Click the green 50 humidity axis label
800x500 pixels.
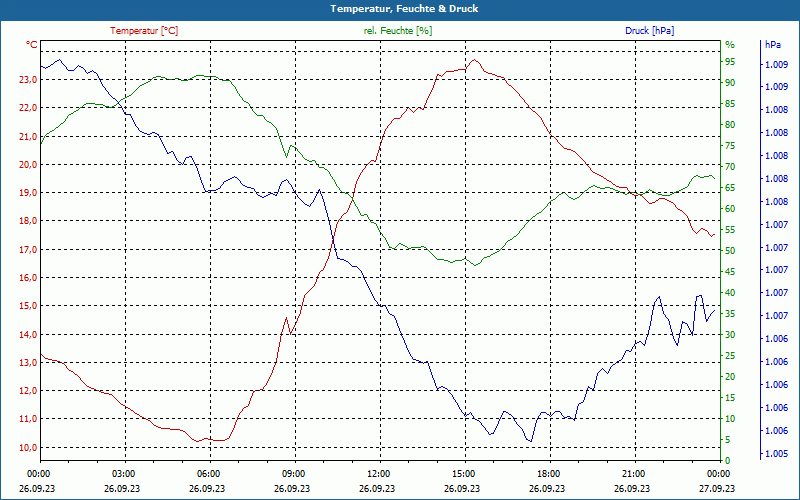coord(730,251)
